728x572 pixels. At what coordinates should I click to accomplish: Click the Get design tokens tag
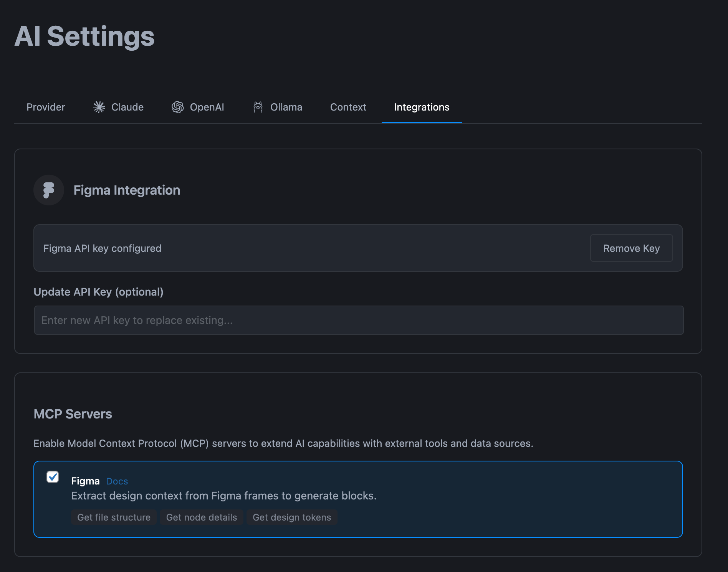(291, 517)
